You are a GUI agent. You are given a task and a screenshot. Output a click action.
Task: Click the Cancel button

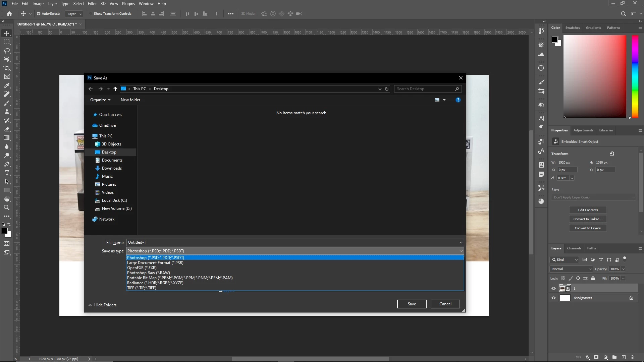[445, 304]
